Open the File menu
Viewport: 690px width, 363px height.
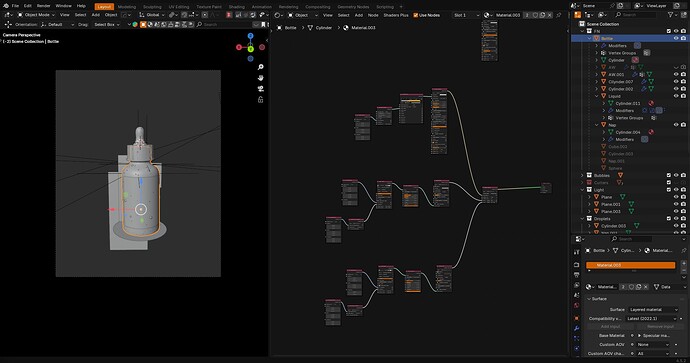pos(15,6)
